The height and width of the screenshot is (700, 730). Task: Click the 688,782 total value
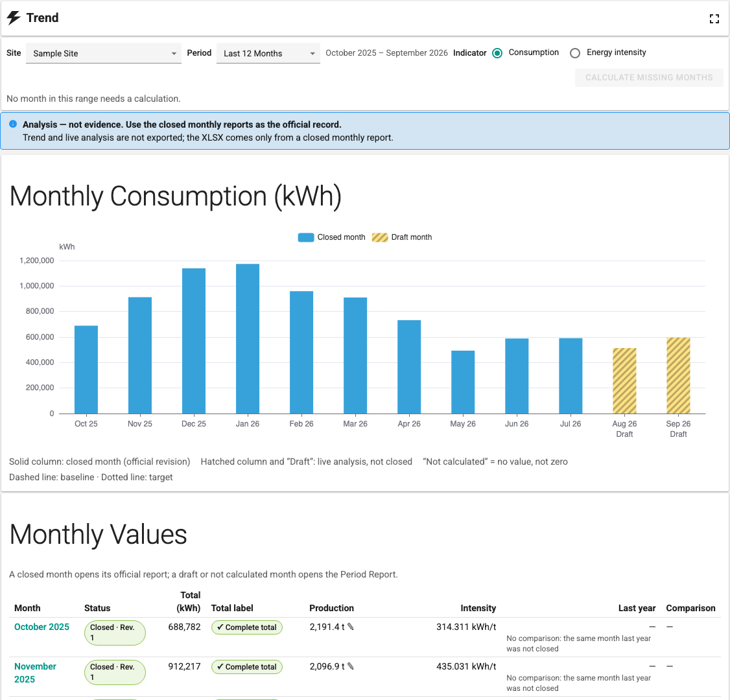[x=184, y=627]
